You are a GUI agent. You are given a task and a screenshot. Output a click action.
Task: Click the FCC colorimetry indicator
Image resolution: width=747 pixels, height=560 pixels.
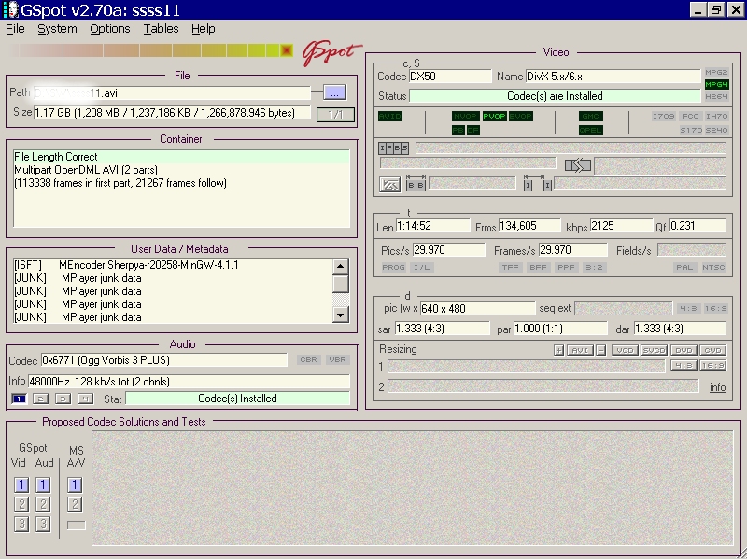(x=690, y=116)
